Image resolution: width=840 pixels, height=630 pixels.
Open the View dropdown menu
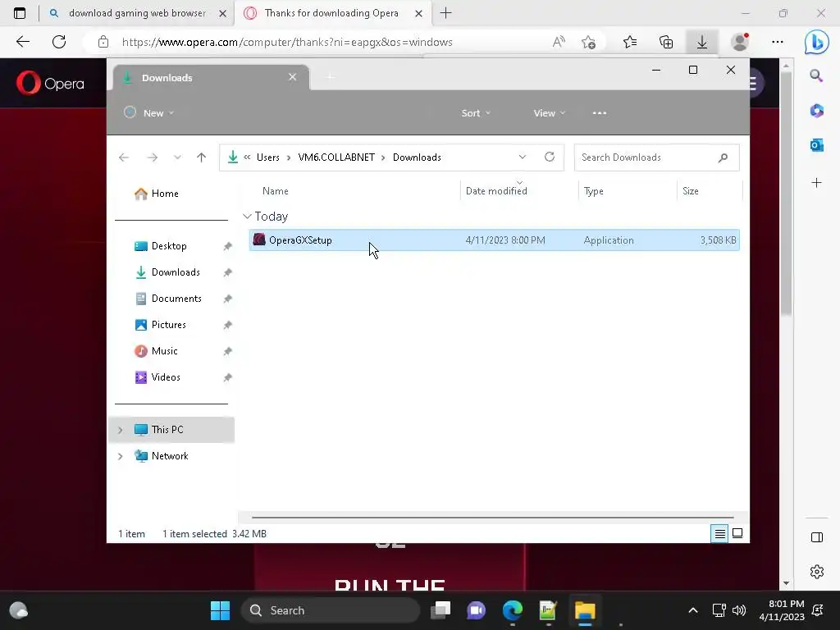[549, 113]
